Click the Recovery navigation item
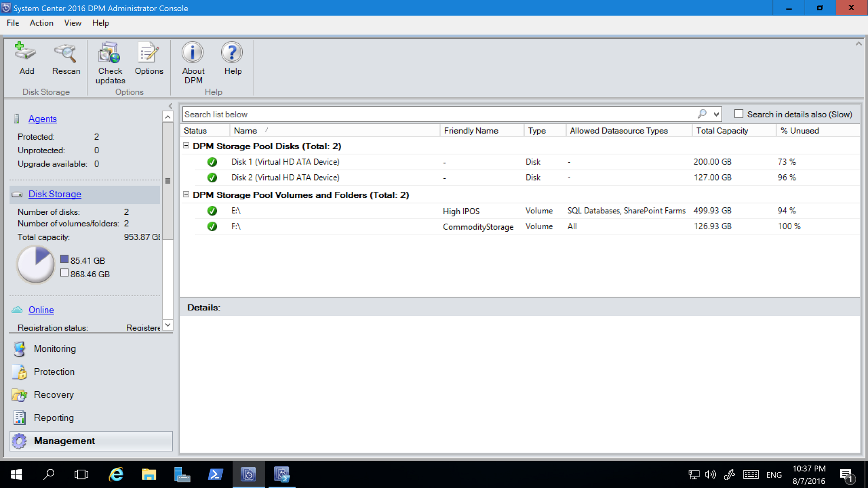868x488 pixels. click(54, 394)
